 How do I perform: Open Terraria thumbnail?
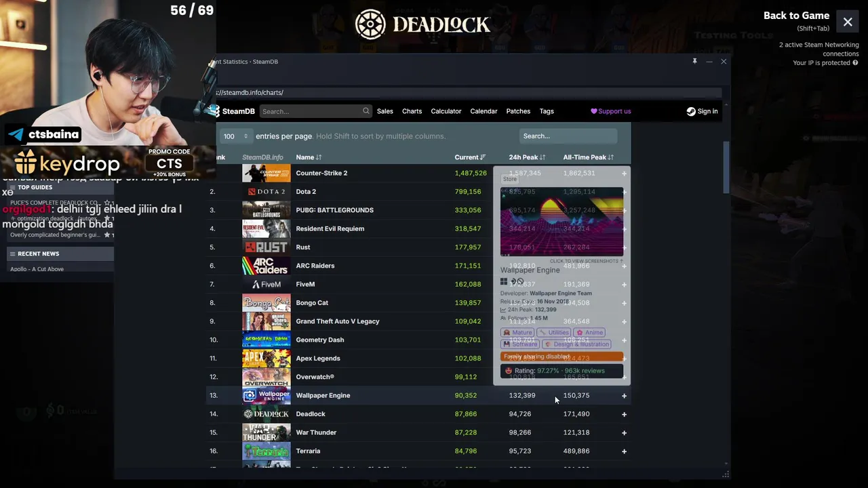pyautogui.click(x=267, y=451)
